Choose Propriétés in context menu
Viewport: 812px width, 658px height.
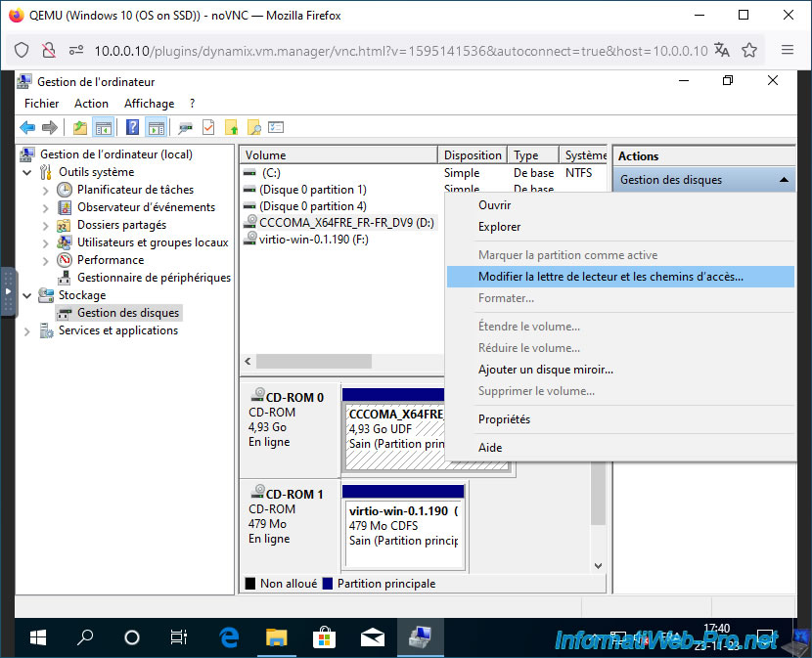click(x=620, y=419)
